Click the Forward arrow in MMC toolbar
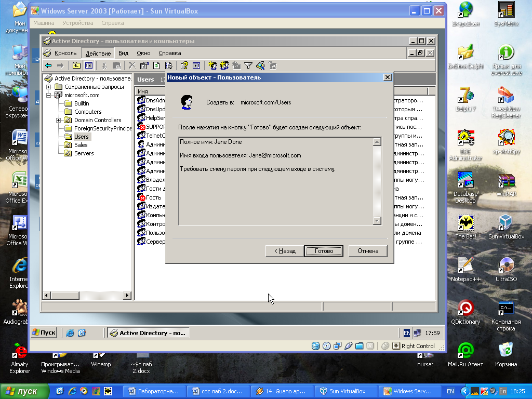The image size is (532, 399). (x=60, y=66)
